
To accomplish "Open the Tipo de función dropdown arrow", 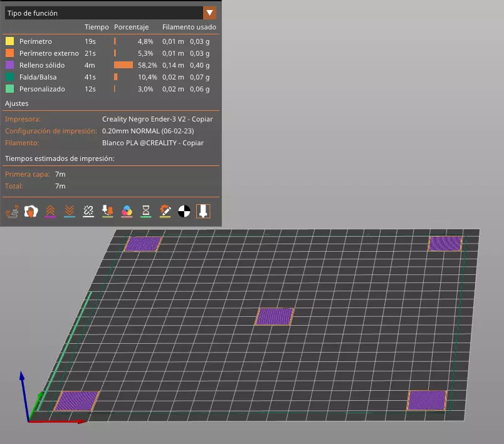I will click(209, 13).
